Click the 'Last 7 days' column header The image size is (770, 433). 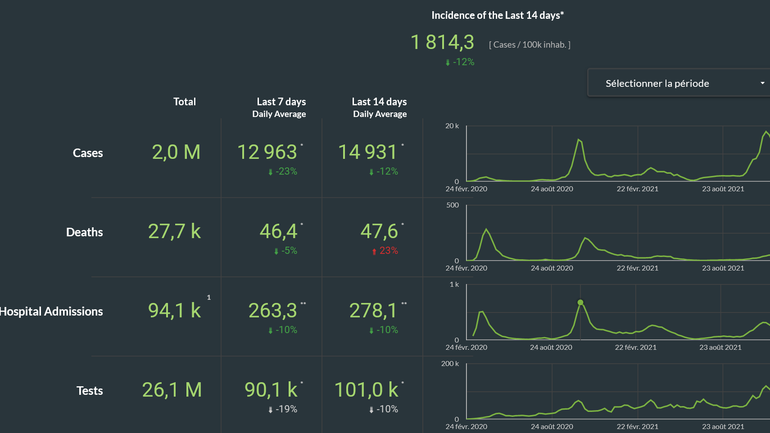pyautogui.click(x=279, y=102)
